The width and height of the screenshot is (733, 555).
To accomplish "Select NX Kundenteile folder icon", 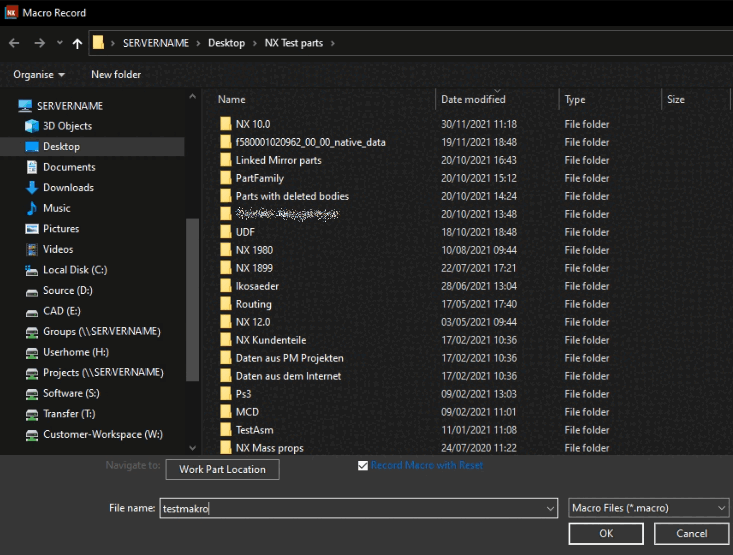I will pyautogui.click(x=226, y=340).
